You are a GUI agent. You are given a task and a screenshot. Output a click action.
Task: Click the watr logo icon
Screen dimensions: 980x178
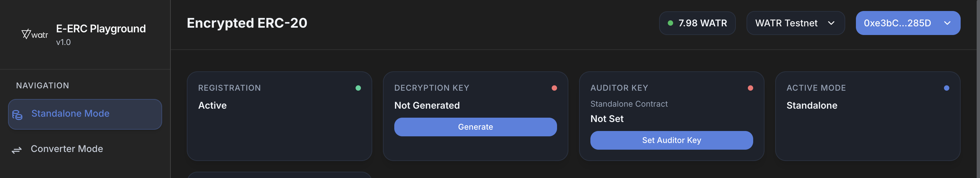(34, 35)
